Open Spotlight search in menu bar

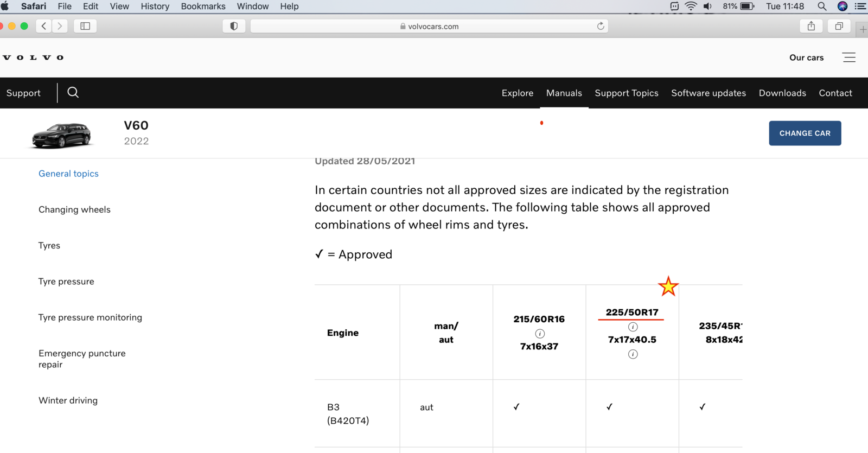coord(822,7)
